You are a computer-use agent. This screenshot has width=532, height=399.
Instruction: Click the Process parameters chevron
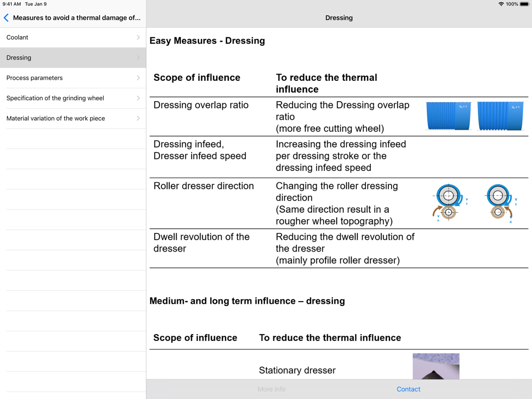coord(138,78)
